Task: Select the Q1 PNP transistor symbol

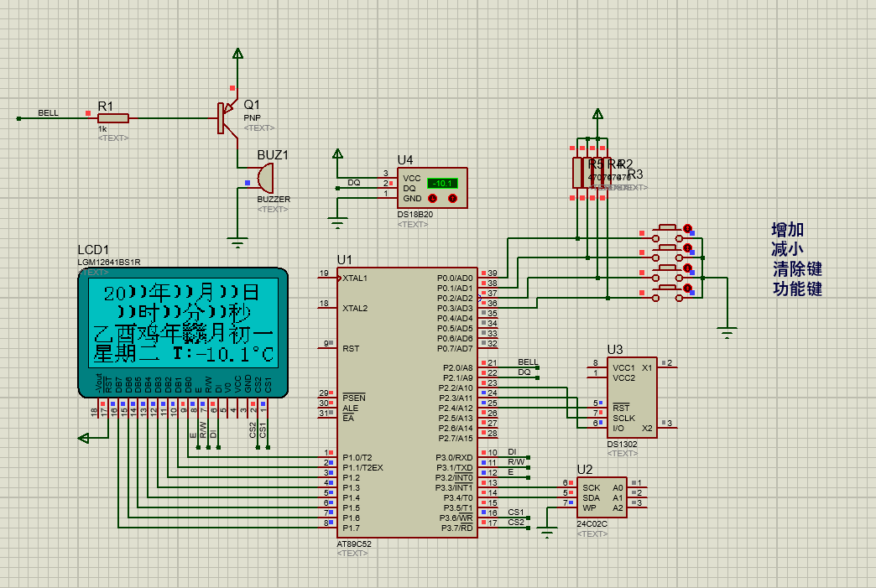Action: [228, 117]
